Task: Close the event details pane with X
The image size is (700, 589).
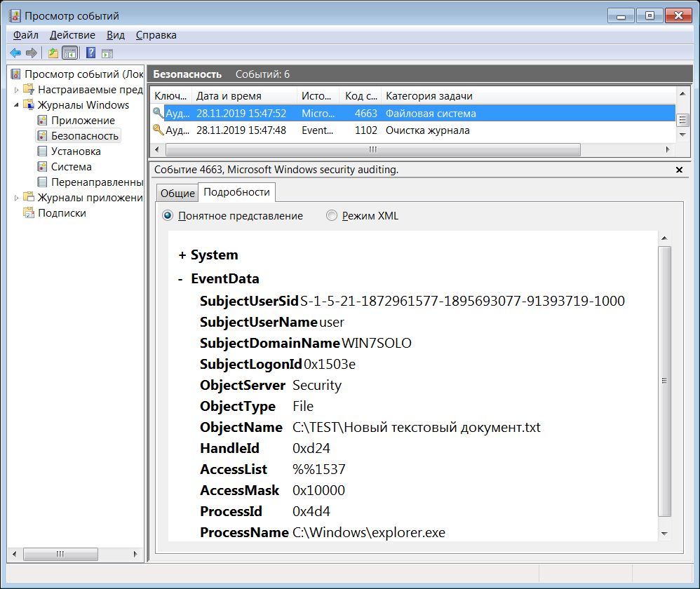Action: pyautogui.click(x=679, y=170)
